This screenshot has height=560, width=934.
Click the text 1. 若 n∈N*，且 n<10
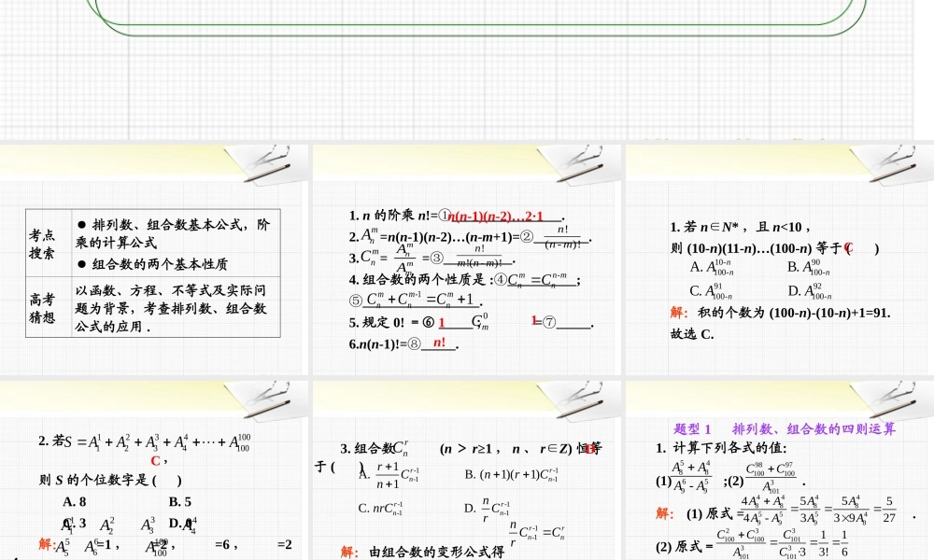click(740, 227)
